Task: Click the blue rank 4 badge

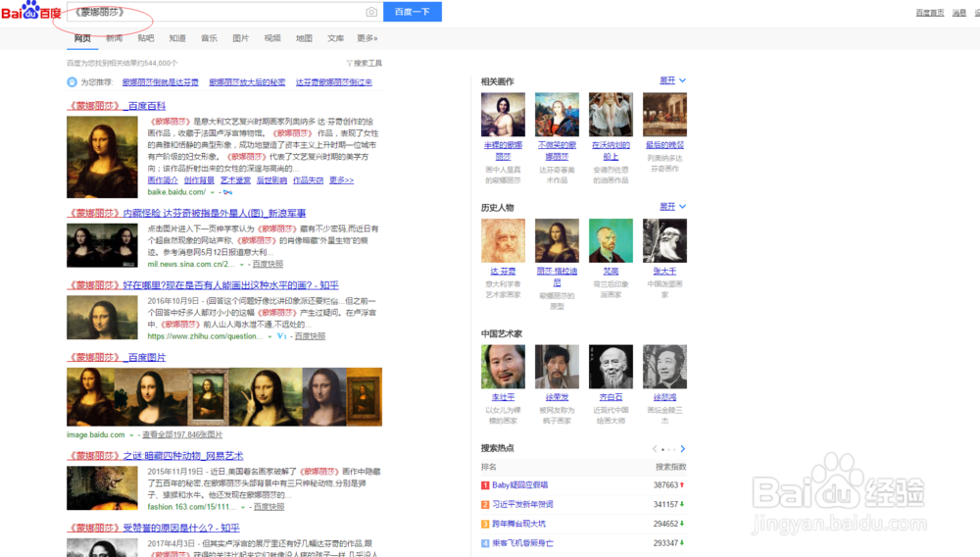Action: [485, 543]
